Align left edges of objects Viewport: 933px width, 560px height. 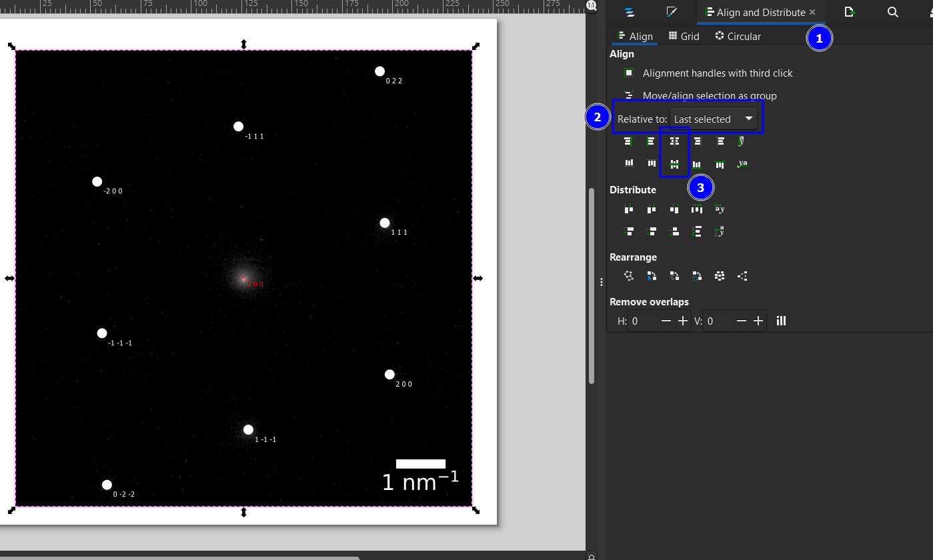point(651,141)
